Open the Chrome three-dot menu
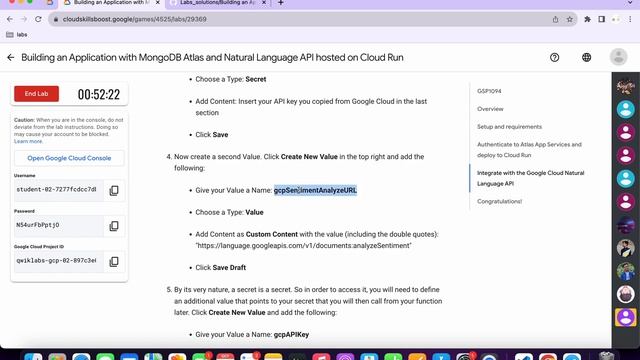 pyautogui.click(x=631, y=19)
